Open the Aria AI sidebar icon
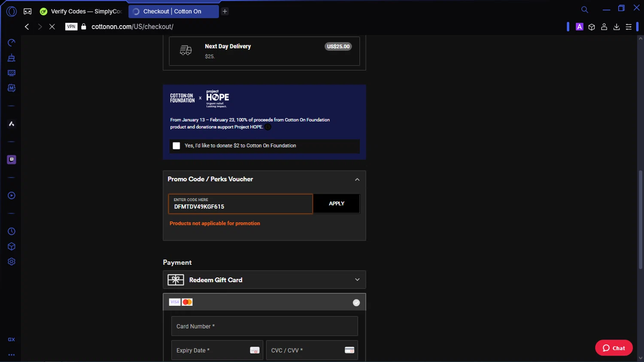 click(12, 124)
